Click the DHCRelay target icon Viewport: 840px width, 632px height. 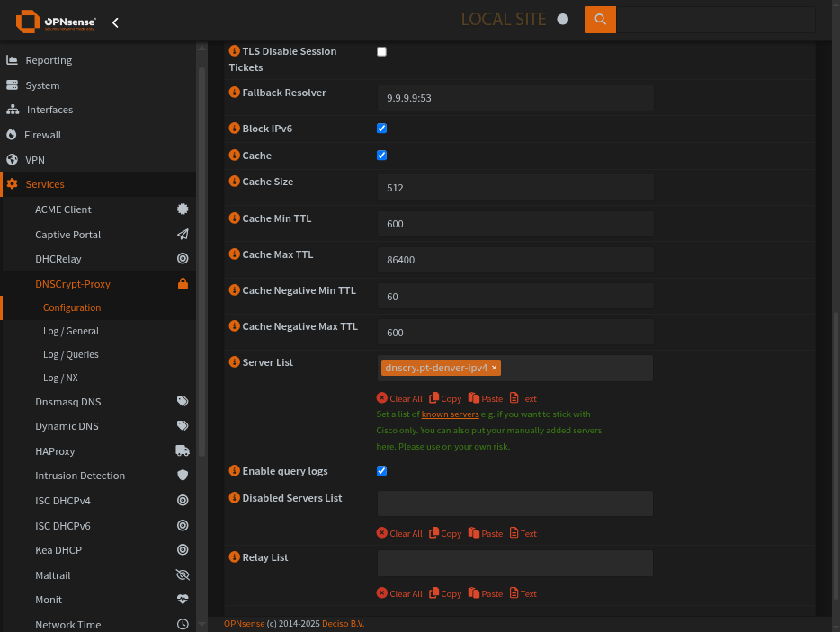(183, 259)
